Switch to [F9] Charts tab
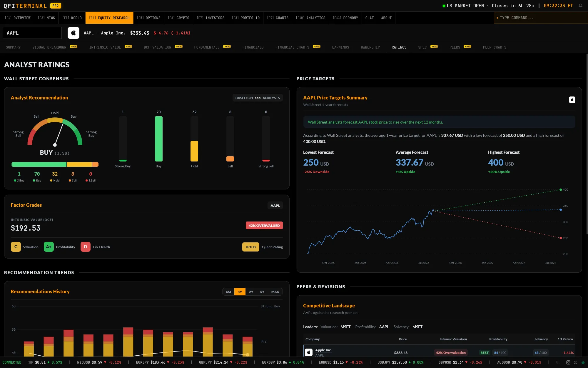Screen dimensions: 588x368 coord(278,18)
